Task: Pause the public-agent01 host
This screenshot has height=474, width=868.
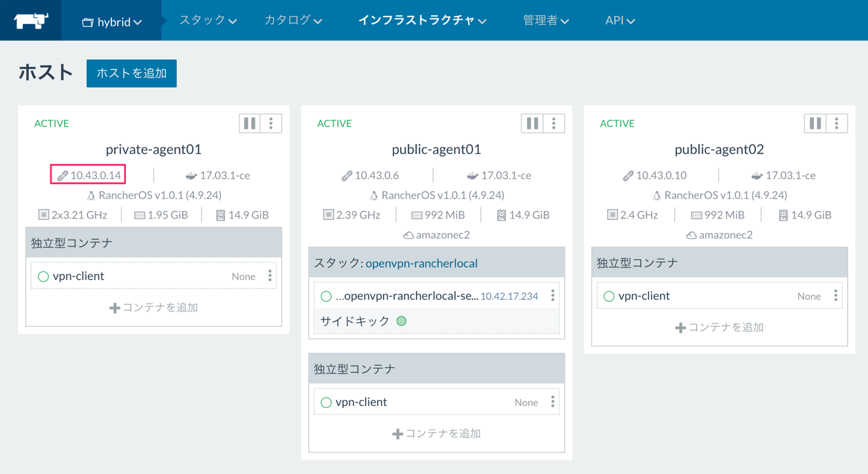Action: click(532, 123)
